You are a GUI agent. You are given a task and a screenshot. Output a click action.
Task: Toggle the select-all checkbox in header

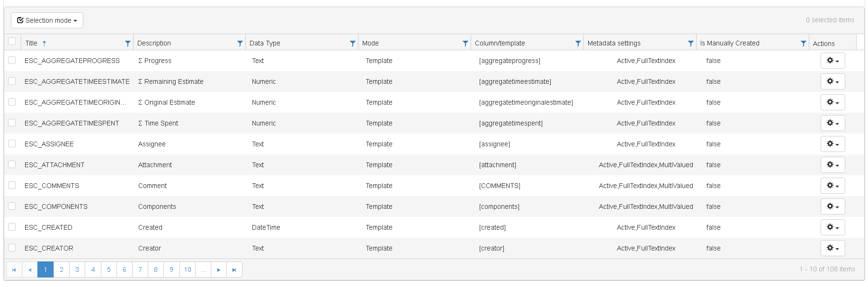point(12,41)
